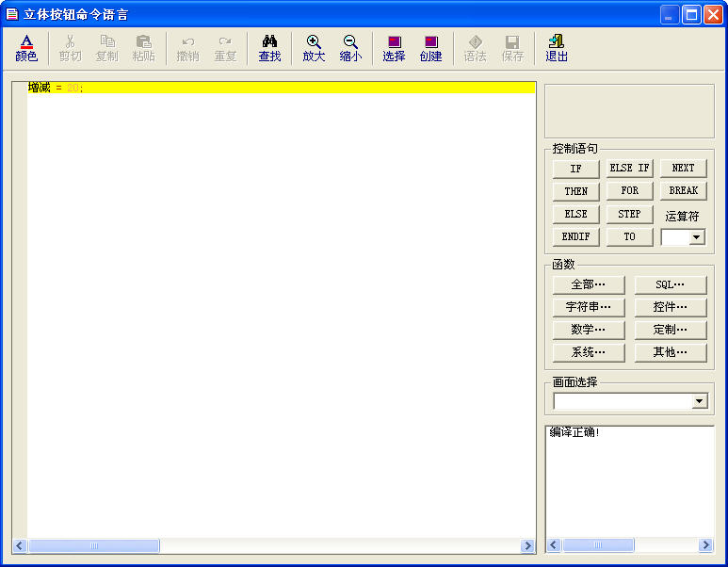The width and height of the screenshot is (728, 567).
Task: Open the 其他… other functions
Action: tap(671, 353)
